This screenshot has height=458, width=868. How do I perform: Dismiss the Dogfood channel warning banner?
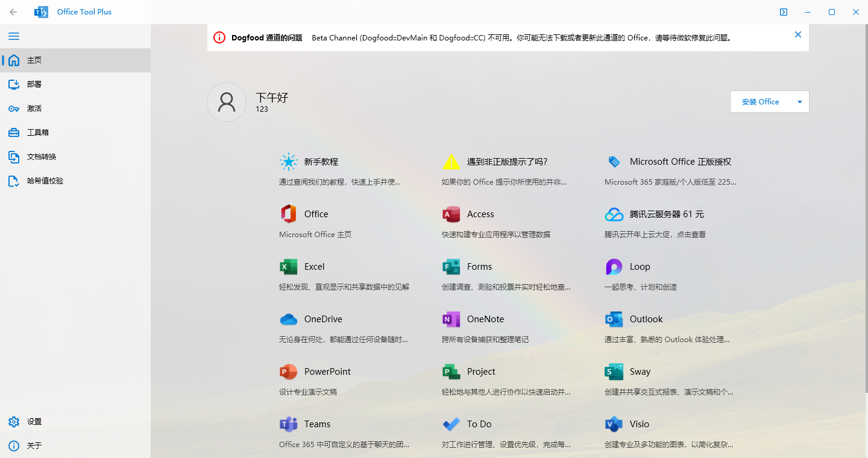click(797, 35)
